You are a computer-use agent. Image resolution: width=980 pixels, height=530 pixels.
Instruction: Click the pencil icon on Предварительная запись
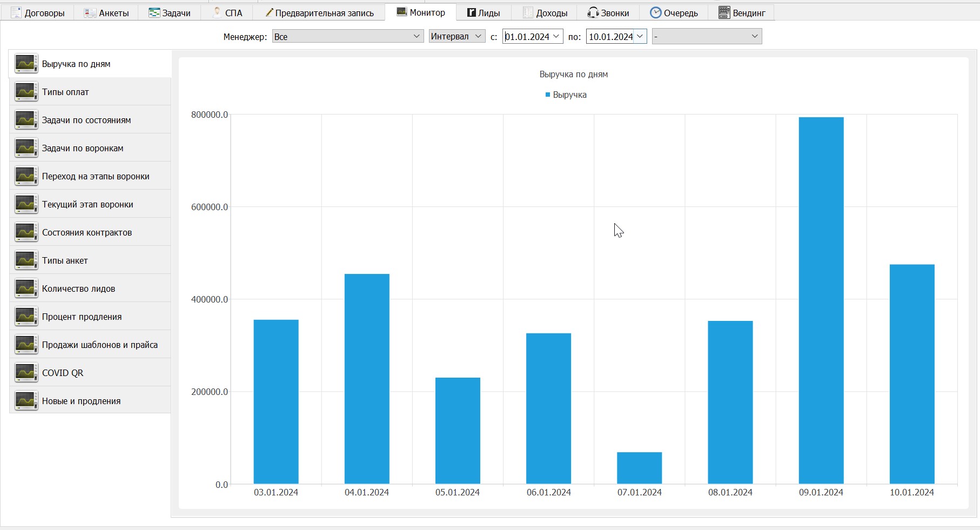coord(269,12)
